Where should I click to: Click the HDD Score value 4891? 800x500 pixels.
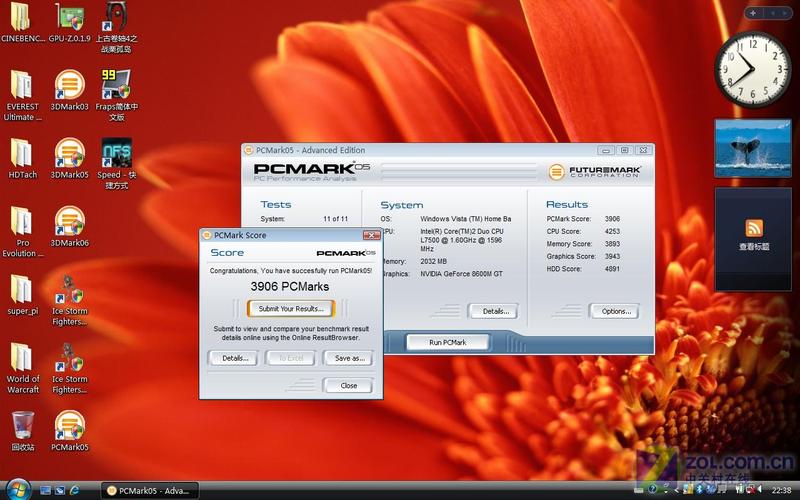[x=612, y=269]
